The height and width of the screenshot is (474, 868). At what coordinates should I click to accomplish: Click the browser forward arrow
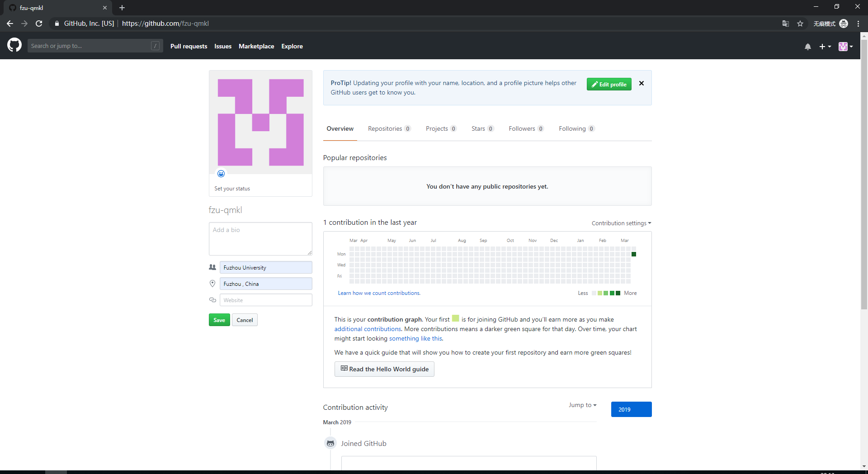point(24,24)
